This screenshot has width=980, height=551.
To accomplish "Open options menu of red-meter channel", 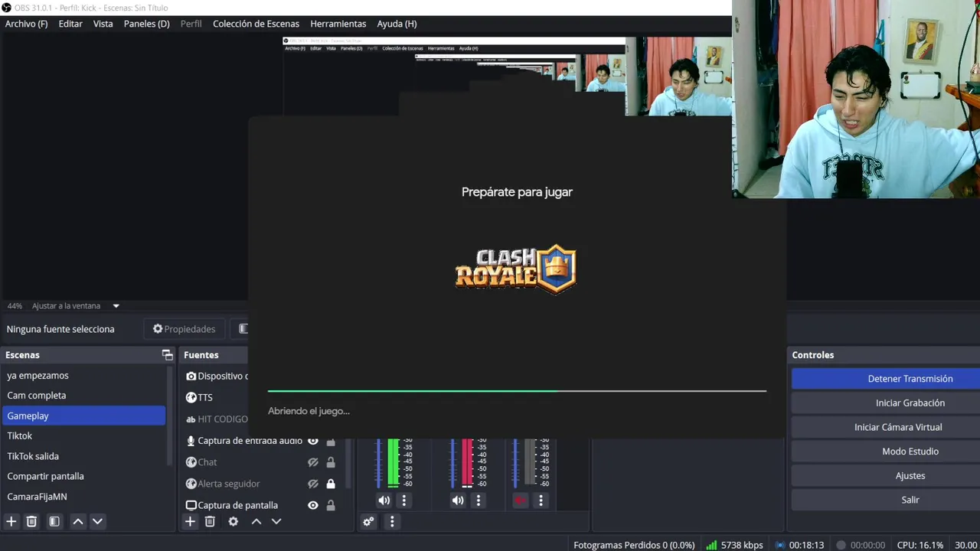I will pos(479,500).
